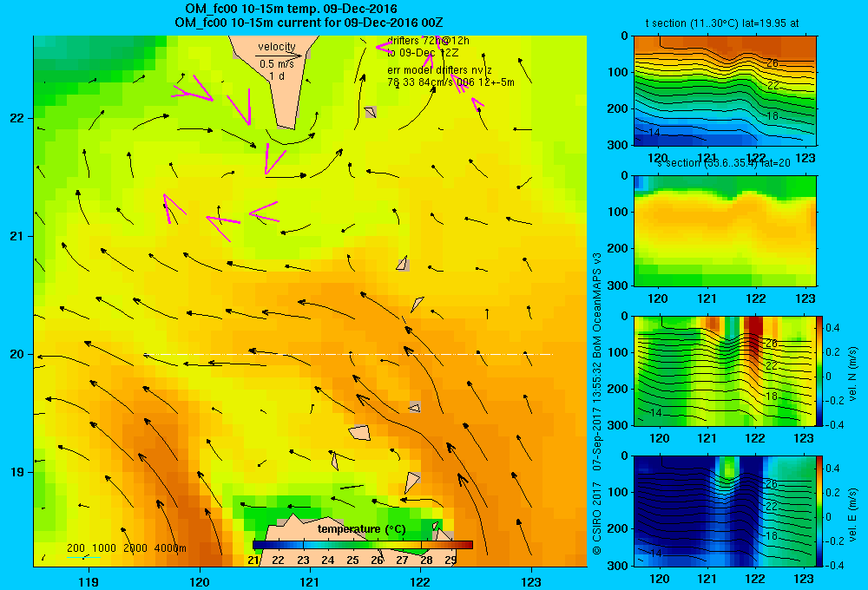Click the white dashed section line at latitude 20

349,354
